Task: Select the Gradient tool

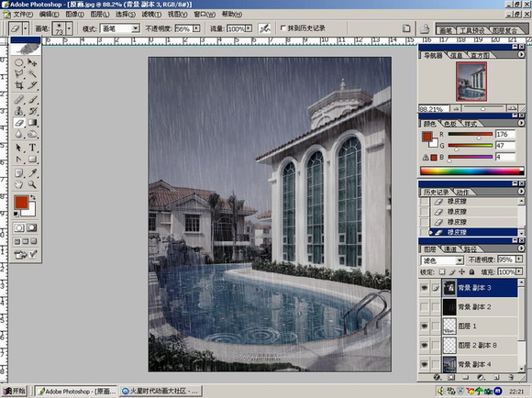Action: 32,123
